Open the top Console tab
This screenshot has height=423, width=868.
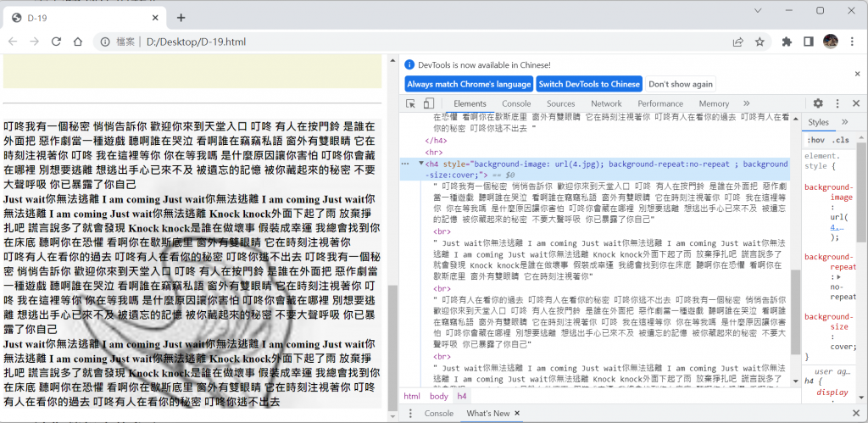coord(516,103)
